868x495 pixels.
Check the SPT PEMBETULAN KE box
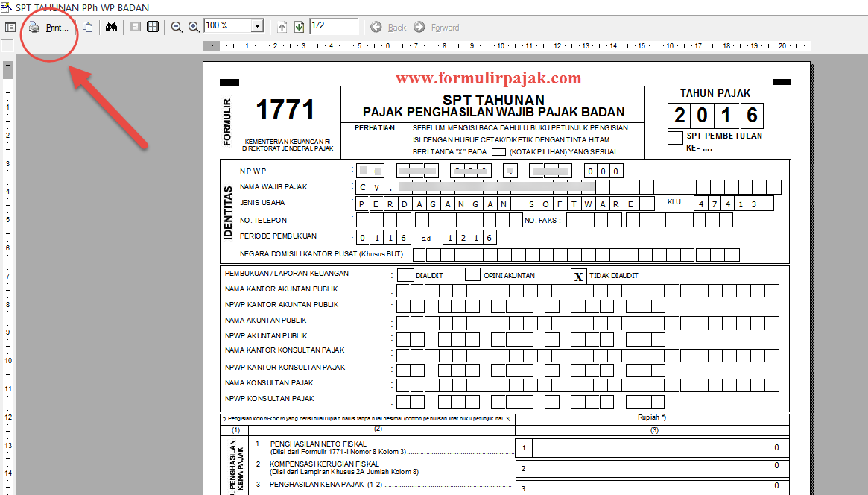coord(675,137)
